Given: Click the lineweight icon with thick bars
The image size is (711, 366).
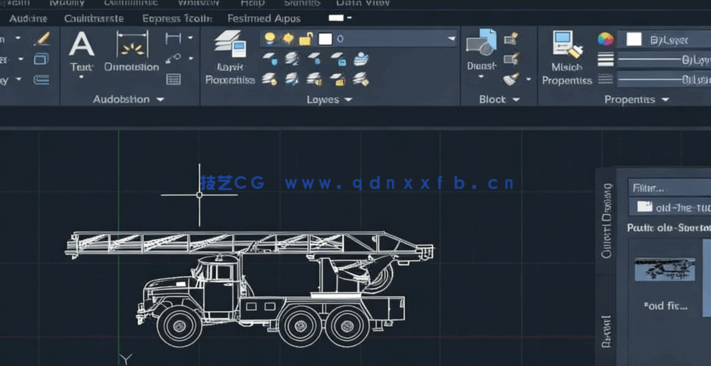Looking at the screenshot, I should tap(605, 59).
